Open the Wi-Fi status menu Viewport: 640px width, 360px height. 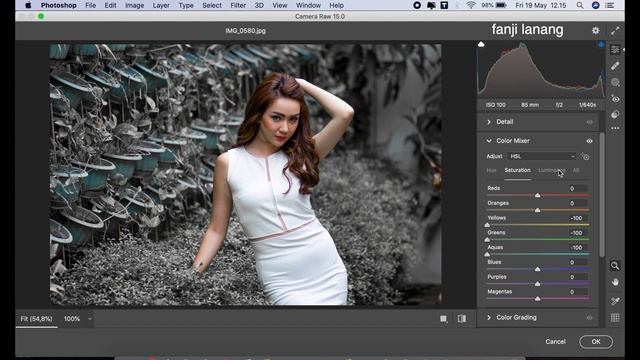click(471, 5)
